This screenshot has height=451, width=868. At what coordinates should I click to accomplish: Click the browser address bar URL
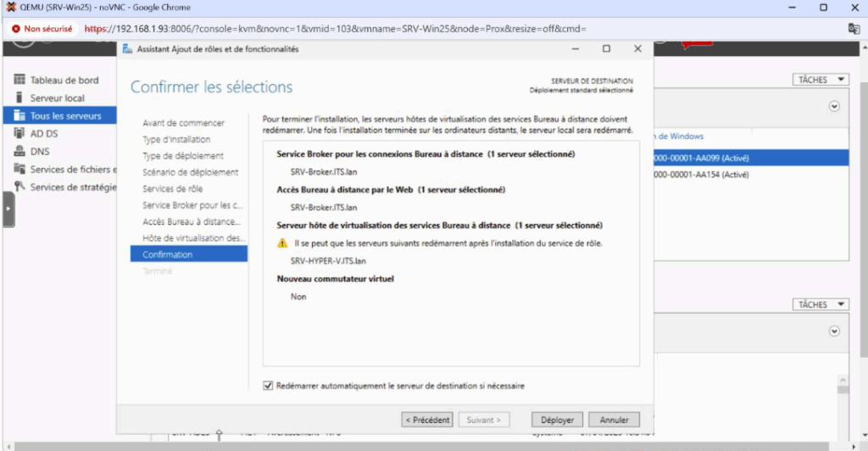336,29
